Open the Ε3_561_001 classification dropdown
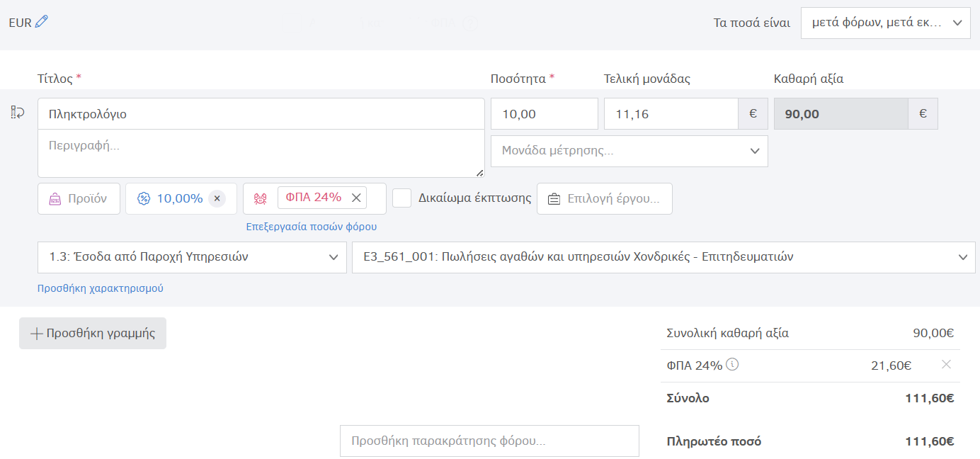The image size is (980, 459). (x=662, y=257)
